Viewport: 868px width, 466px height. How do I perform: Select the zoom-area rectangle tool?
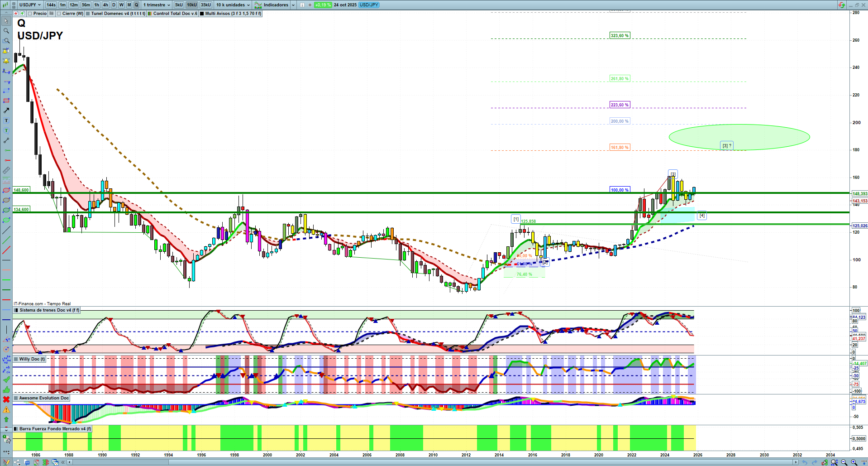[6, 41]
